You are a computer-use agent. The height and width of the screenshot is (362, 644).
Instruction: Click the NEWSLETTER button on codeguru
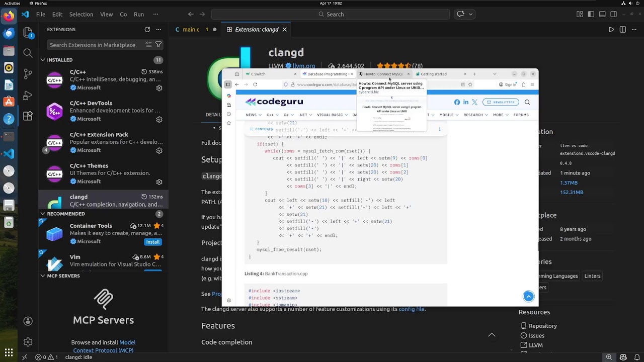[501, 102]
